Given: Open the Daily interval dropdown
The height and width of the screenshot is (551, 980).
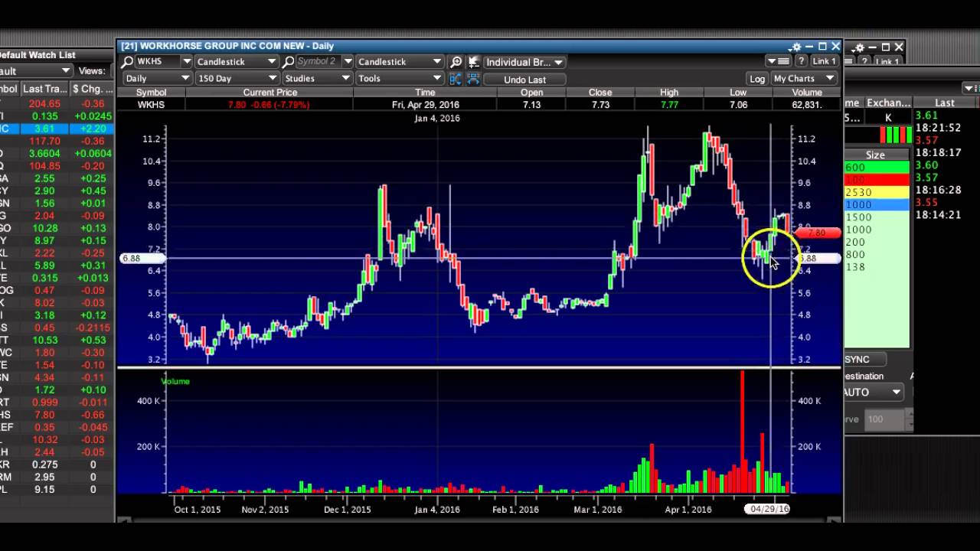Looking at the screenshot, I should click(157, 78).
